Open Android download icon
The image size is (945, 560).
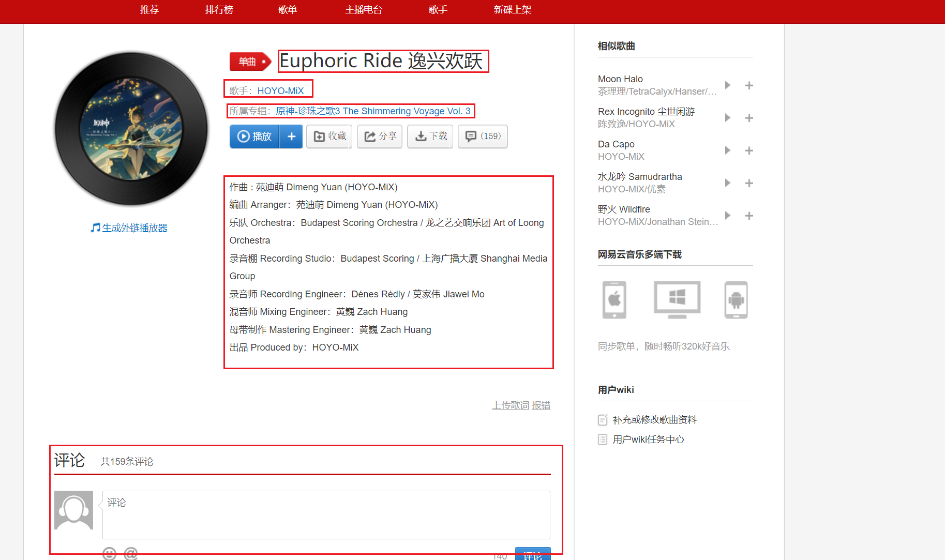tap(736, 300)
